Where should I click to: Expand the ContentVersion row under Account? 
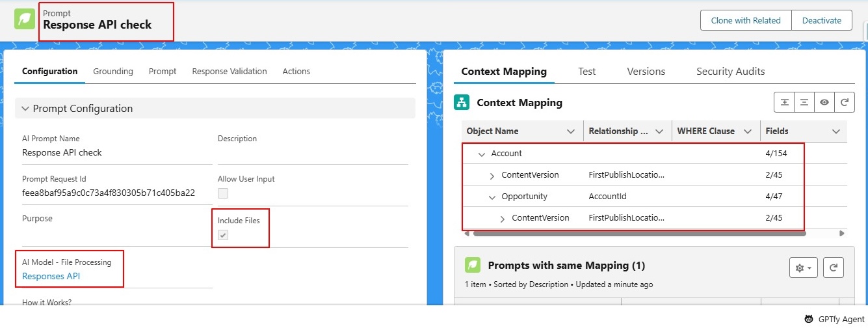(x=492, y=175)
